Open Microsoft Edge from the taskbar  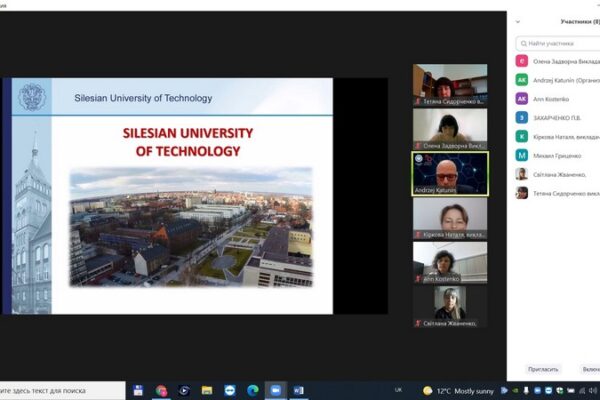[x=253, y=390]
